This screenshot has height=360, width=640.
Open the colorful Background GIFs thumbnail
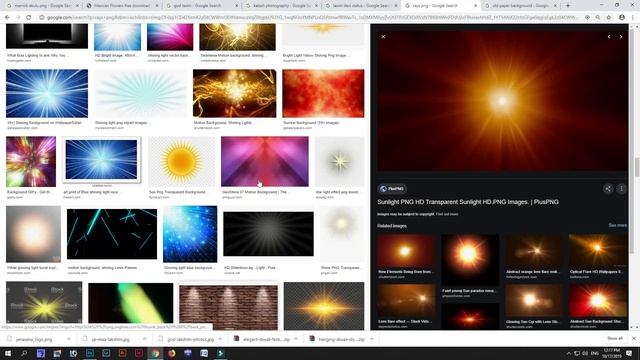(x=31, y=162)
